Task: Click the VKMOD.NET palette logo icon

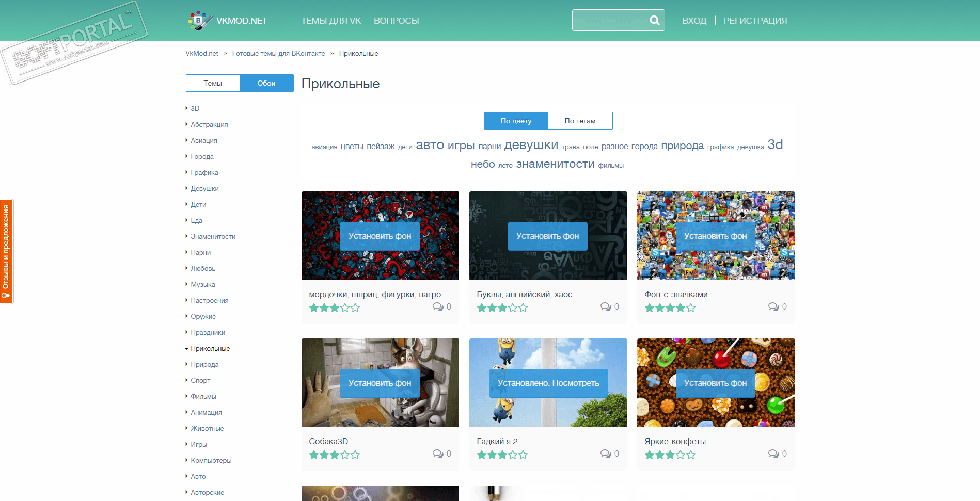Action: [200, 21]
